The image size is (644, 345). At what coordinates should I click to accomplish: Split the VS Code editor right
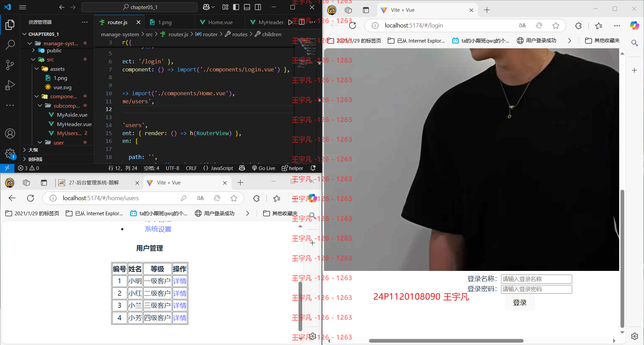pyautogui.click(x=302, y=22)
